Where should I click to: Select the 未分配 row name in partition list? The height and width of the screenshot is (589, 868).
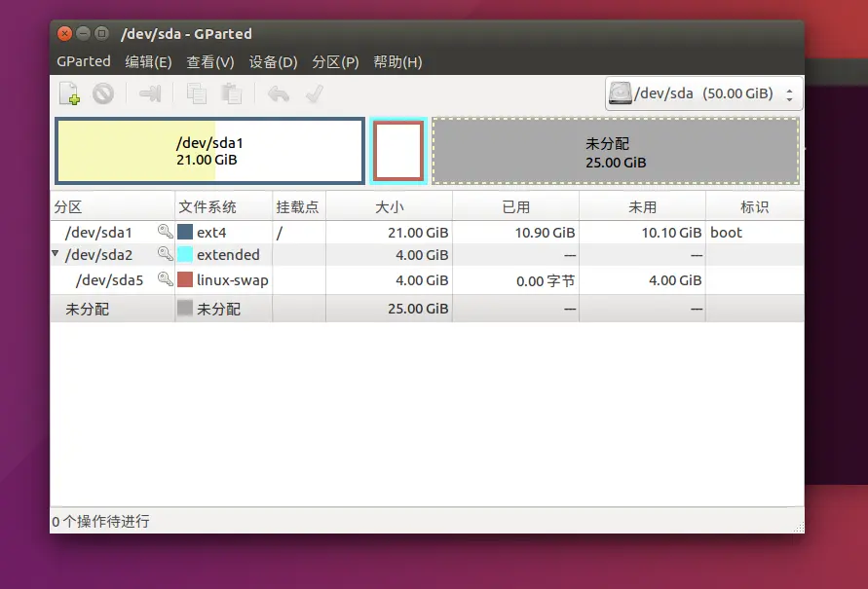click(x=87, y=309)
